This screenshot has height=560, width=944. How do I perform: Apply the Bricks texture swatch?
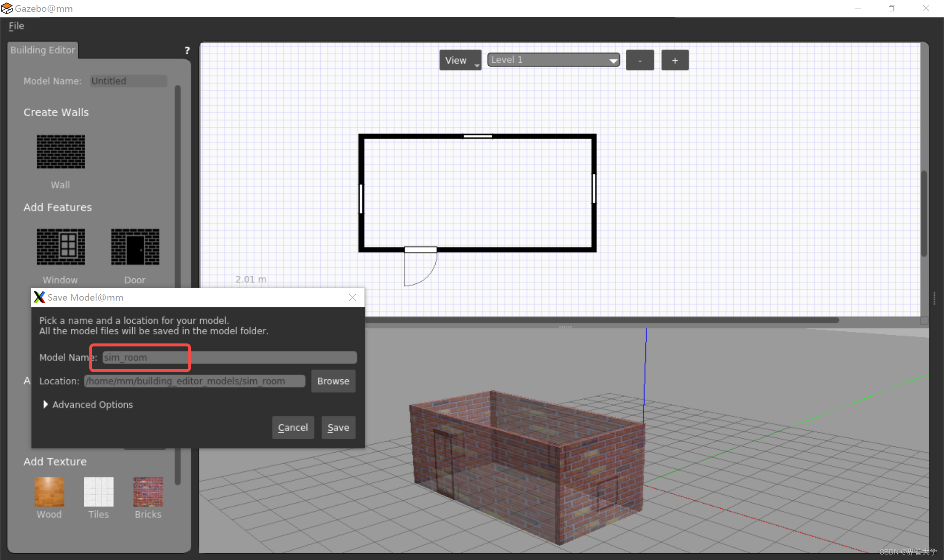148,491
